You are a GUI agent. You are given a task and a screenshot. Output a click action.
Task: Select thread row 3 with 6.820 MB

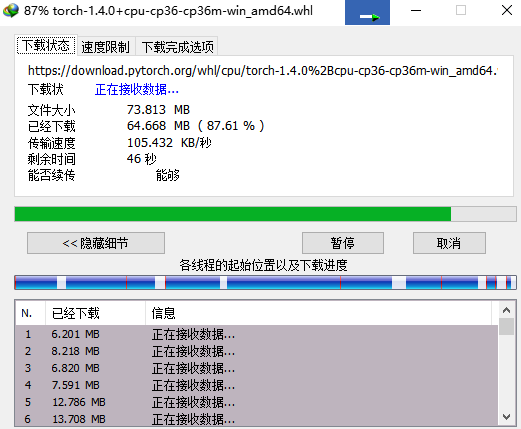pos(256,368)
